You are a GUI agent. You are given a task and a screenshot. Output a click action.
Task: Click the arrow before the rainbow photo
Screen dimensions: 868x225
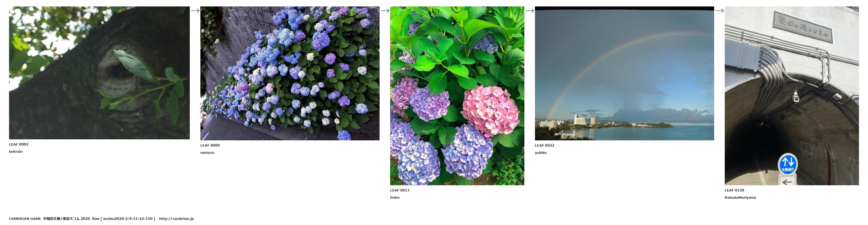[530, 11]
